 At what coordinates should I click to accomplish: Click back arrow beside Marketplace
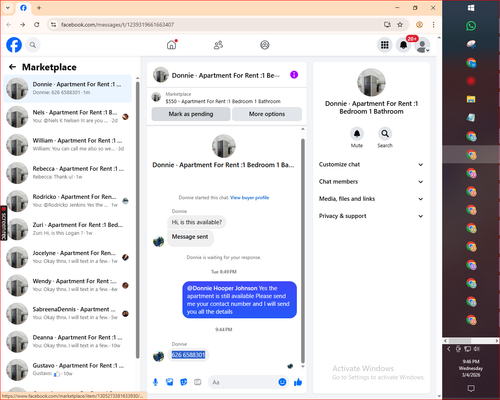point(12,67)
